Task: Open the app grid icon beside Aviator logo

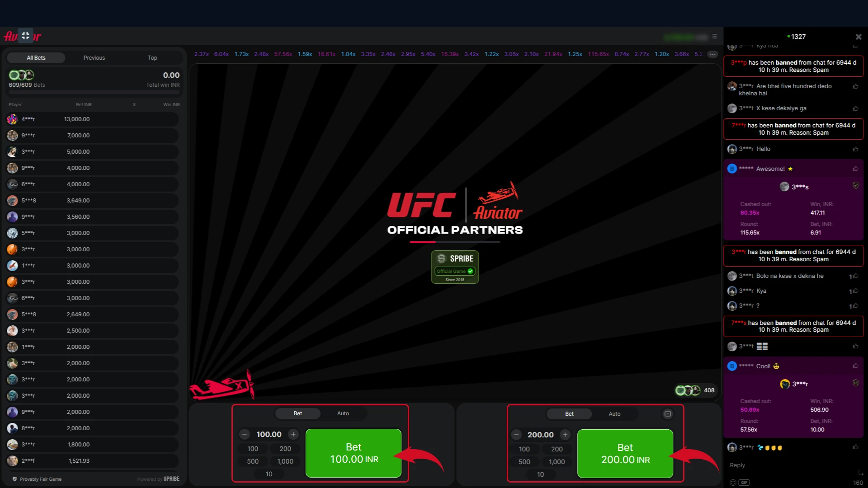Action: pos(26,36)
